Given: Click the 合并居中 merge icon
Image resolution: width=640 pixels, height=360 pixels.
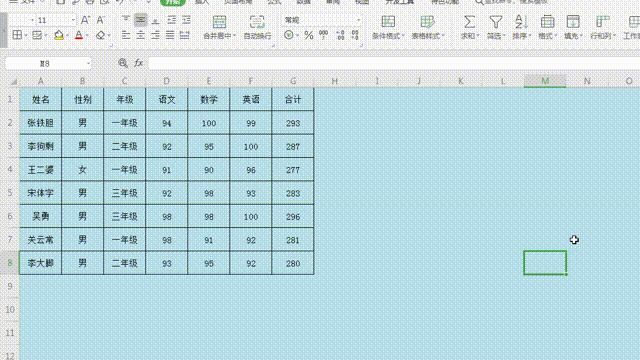Looking at the screenshot, I should click(219, 22).
